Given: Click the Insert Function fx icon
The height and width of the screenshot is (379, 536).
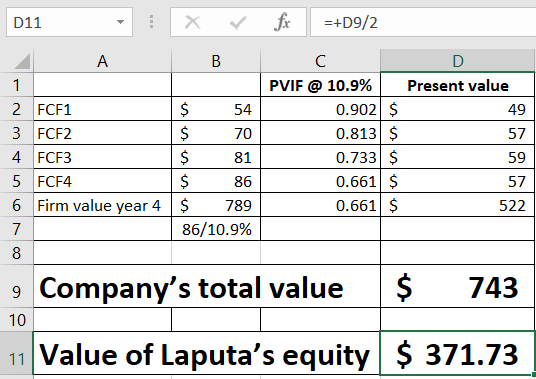Looking at the screenshot, I should (282, 22).
